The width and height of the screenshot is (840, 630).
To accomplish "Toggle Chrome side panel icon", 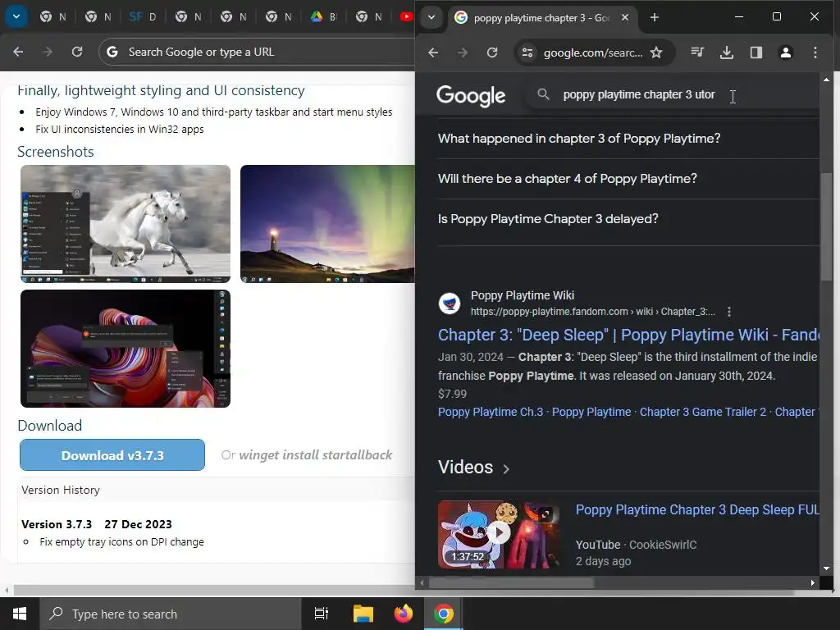I will click(756, 52).
